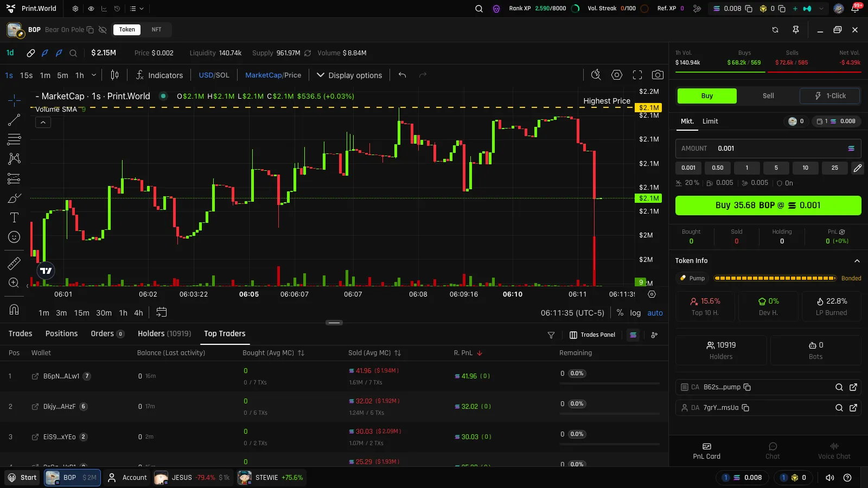Image resolution: width=868 pixels, height=488 pixels.
Task: Open the Trades Panel button
Action: click(x=592, y=335)
